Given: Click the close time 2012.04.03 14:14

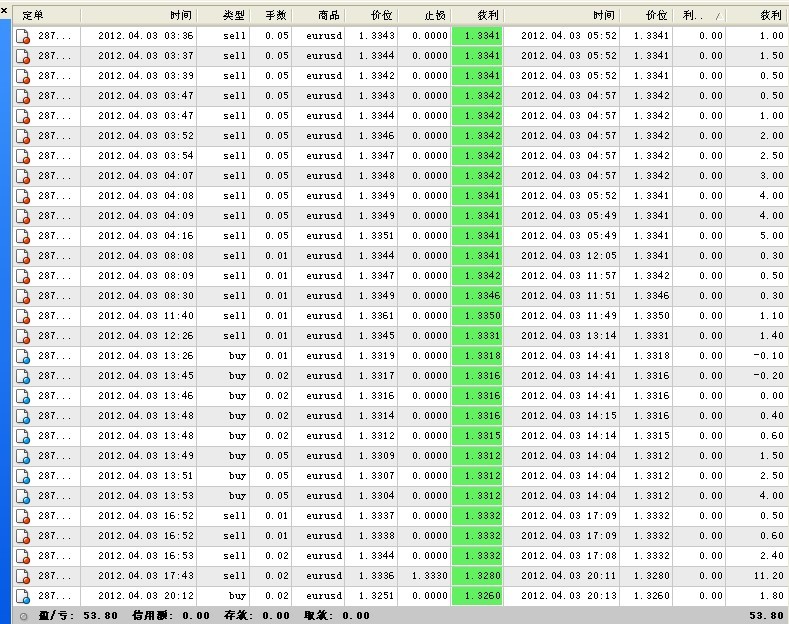Looking at the screenshot, I should [x=569, y=436].
